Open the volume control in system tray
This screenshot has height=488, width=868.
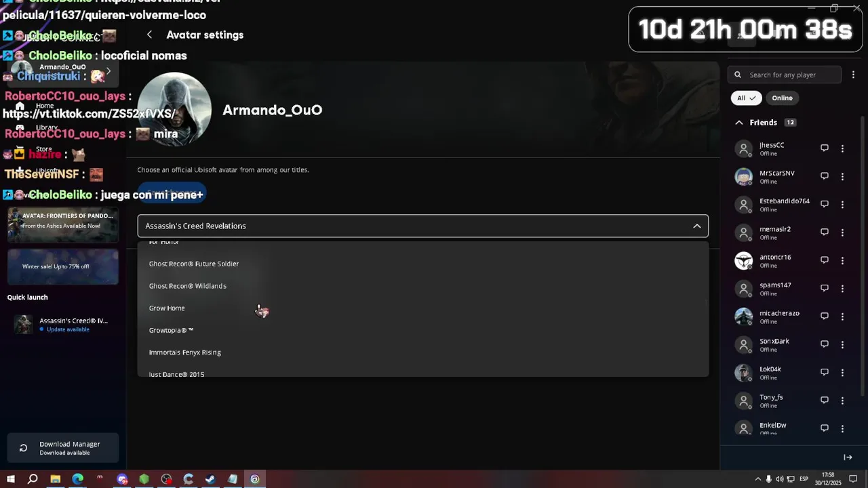[779, 479]
